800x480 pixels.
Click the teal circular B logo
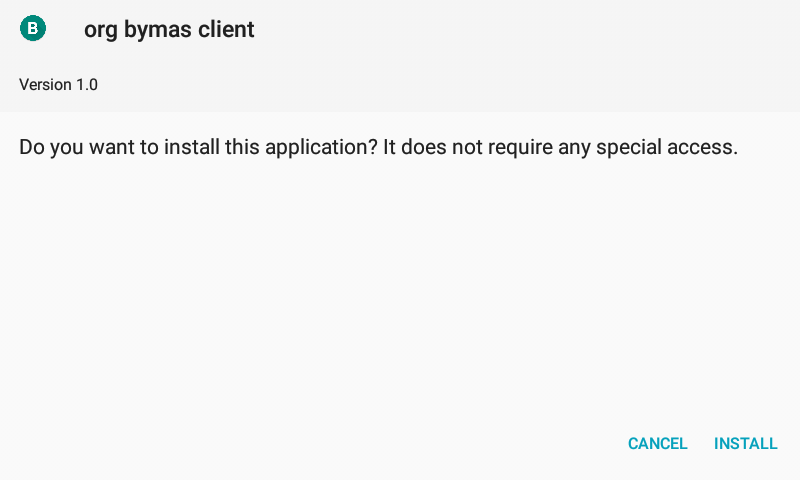33,28
